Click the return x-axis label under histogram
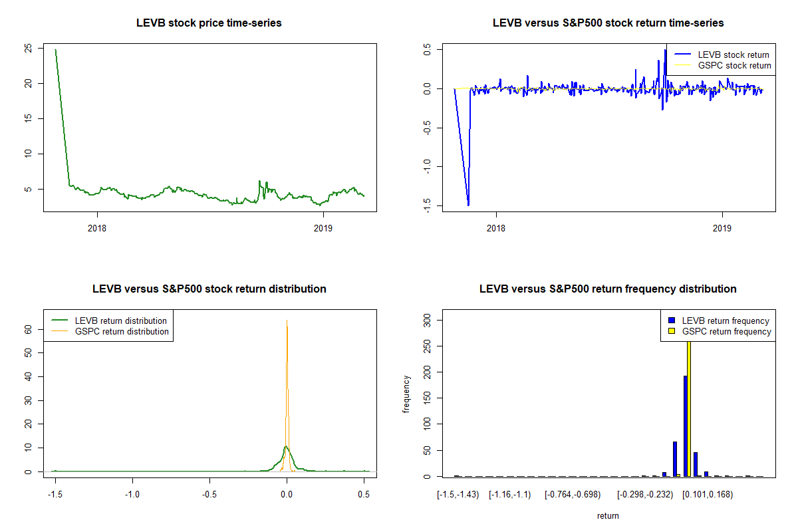Image resolution: width=798 pixels, height=532 pixels. tap(608, 515)
